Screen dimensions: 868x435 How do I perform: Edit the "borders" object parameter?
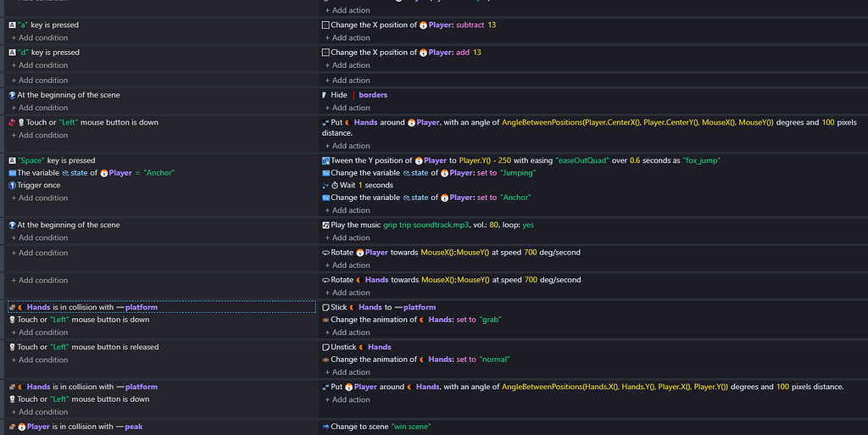coord(373,95)
